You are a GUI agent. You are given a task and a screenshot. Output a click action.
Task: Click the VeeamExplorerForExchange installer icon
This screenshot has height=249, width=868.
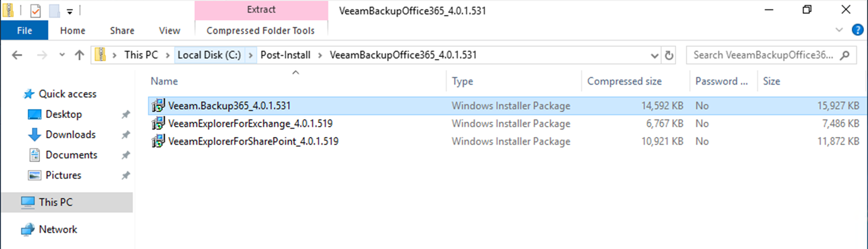158,124
